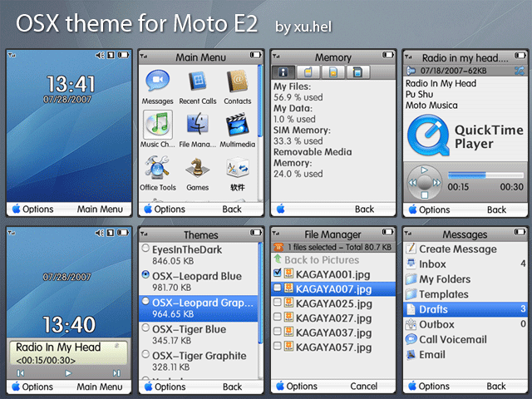Select OSX-Tiger Graphite radio button

[145, 354]
